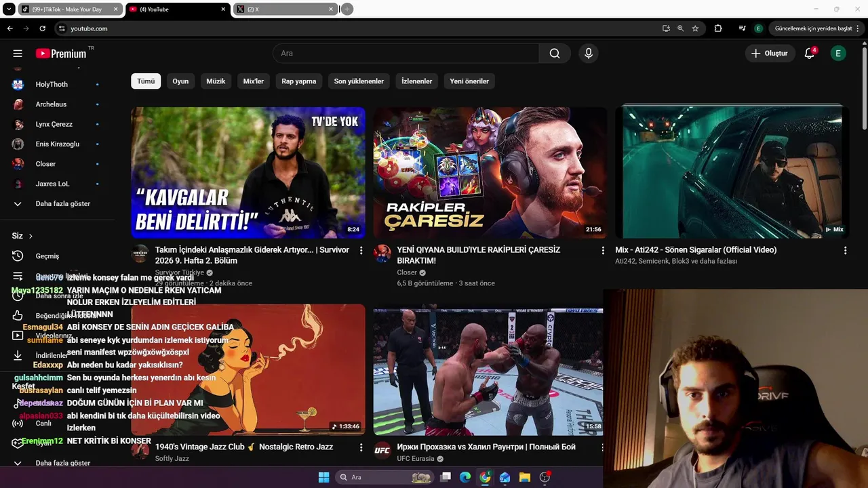Open the Closer channel avatar below video
Image resolution: width=868 pixels, height=488 pixels.
click(382, 254)
